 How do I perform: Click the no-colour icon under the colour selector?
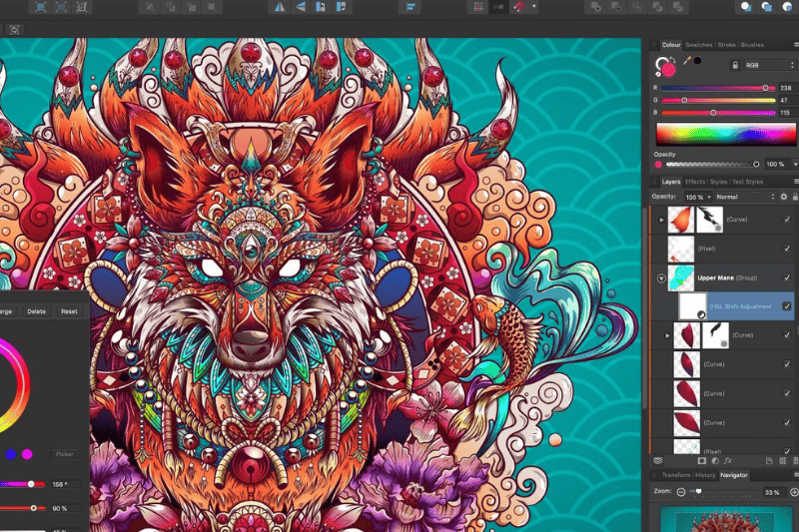pos(658,74)
